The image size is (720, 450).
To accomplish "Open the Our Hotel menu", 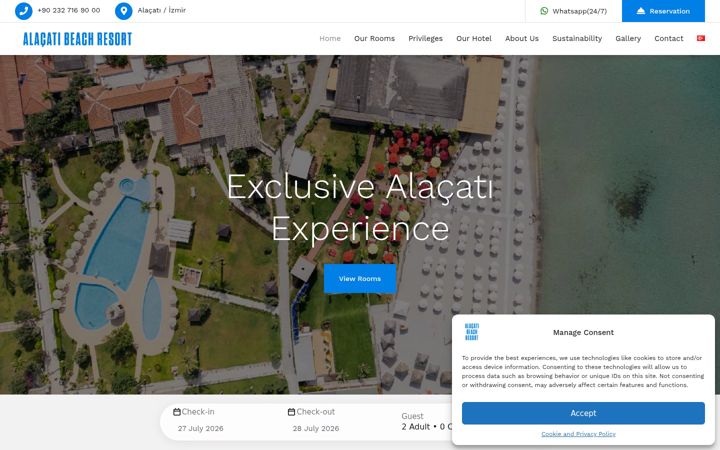I will tap(474, 39).
